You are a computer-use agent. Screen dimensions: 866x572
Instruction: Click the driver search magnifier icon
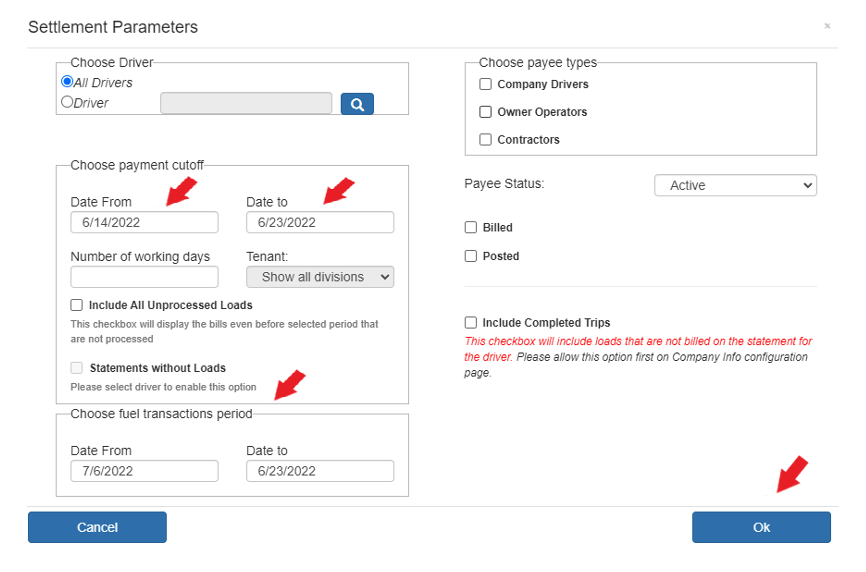pyautogui.click(x=357, y=104)
